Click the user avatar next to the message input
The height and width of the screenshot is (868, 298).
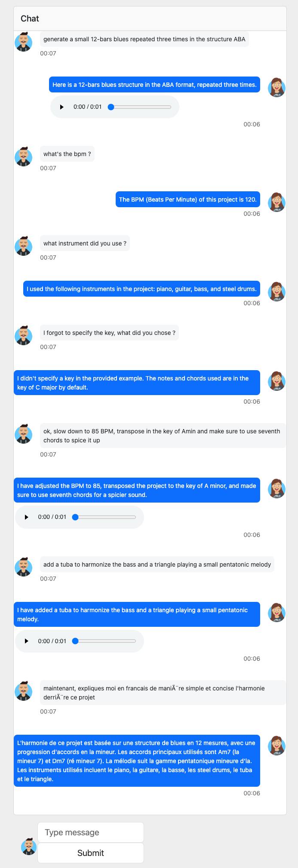29,846
